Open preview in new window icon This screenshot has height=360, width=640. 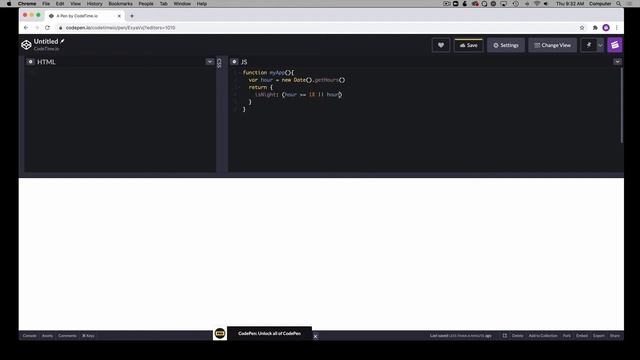click(504, 336)
